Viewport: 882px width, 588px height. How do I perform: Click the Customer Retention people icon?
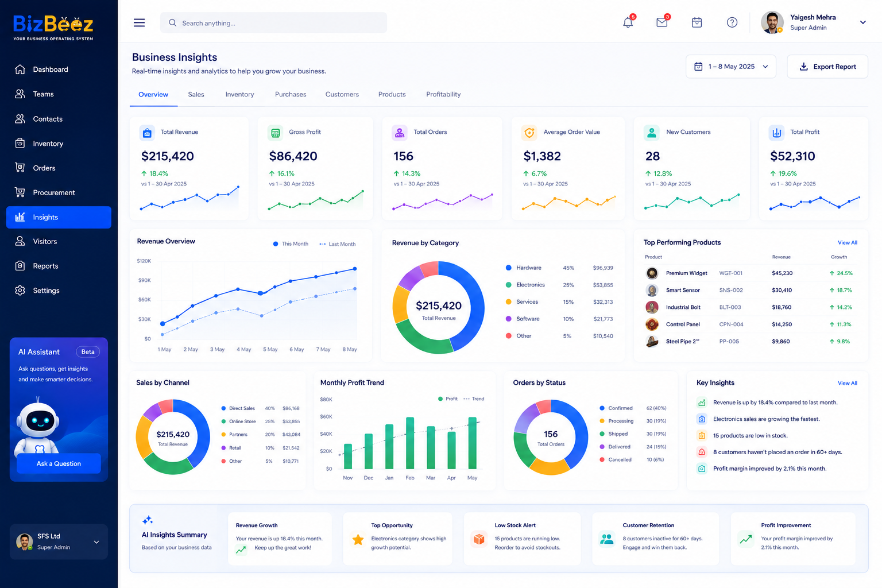(607, 539)
